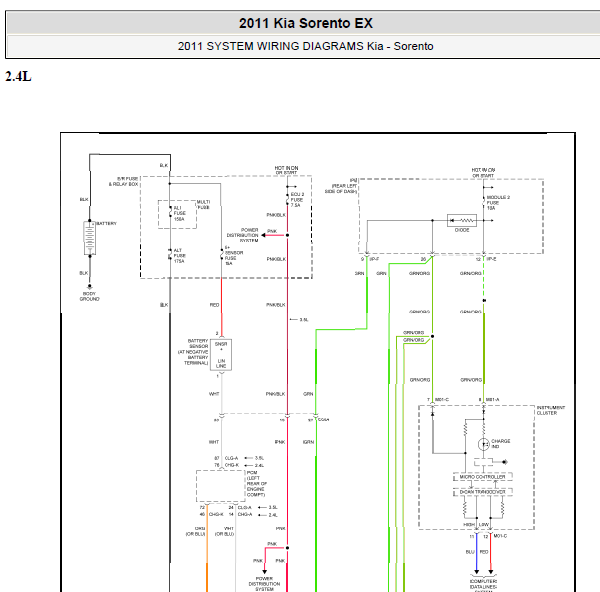This screenshot has height=592, width=600.
Task: Click the "BODY GROUND" label
Action: pos(90,297)
